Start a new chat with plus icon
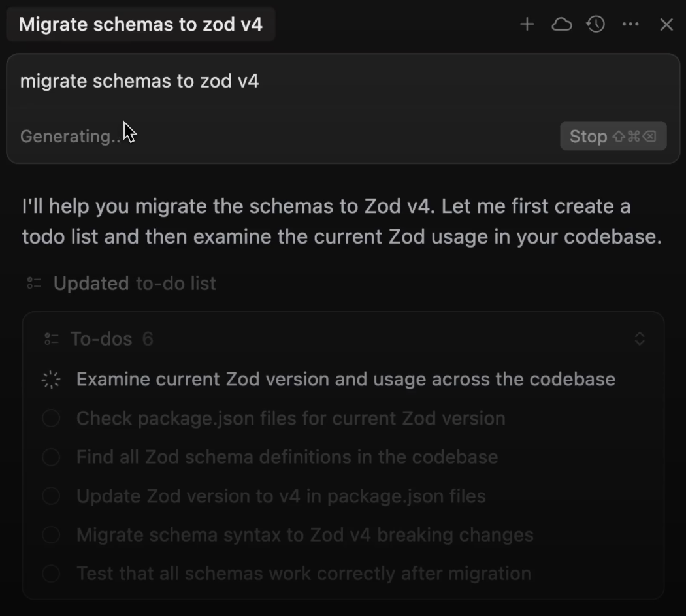 [527, 25]
